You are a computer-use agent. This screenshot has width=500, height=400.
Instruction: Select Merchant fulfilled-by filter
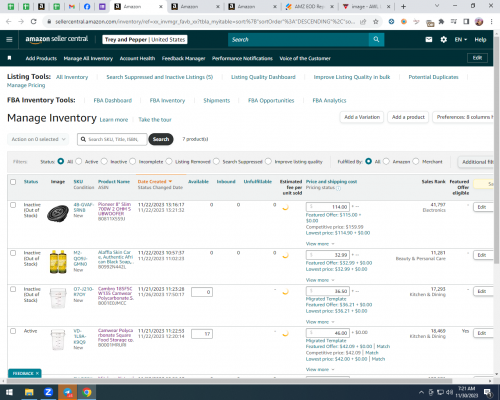416,161
